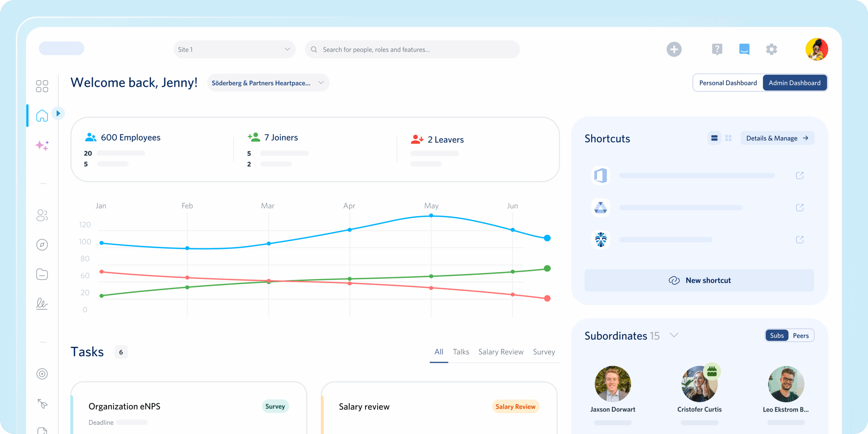Screen dimensions: 868x434
Task: Open the Salary review task card
Action: [439, 408]
